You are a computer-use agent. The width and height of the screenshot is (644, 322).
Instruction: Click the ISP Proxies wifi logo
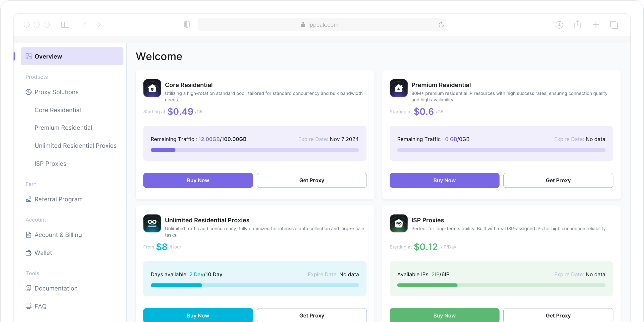(398, 223)
